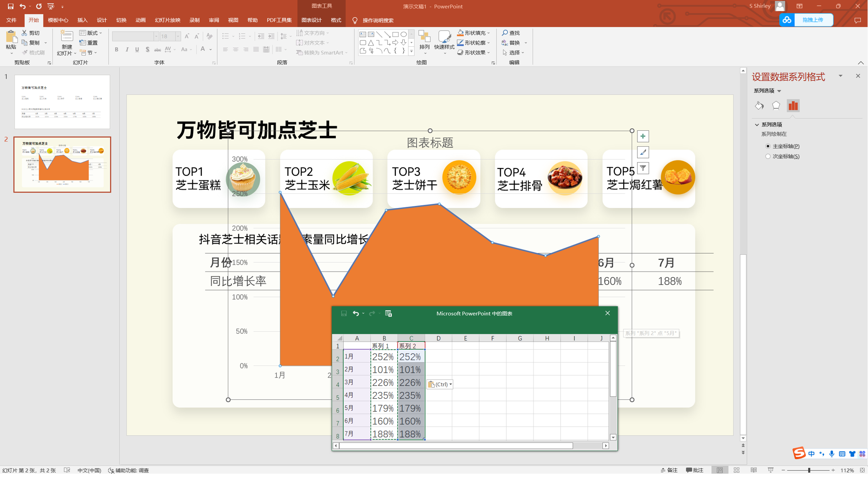Open the Paste Options (Ctrl) dropdown
The width and height of the screenshot is (868, 477).
440,385
